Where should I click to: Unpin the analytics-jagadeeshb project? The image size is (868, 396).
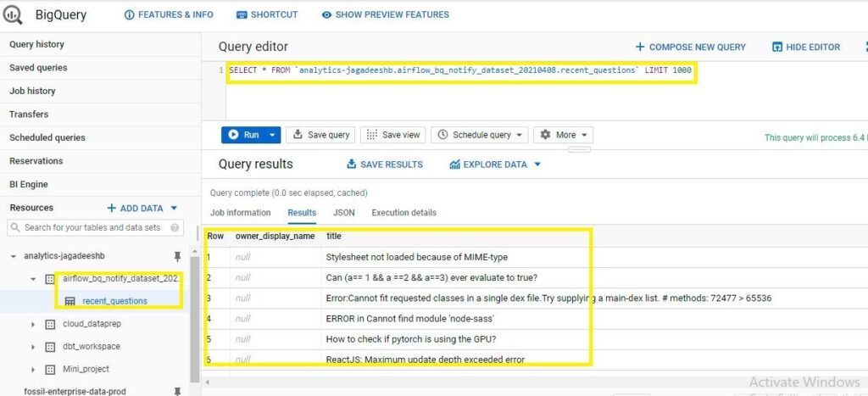tap(177, 256)
